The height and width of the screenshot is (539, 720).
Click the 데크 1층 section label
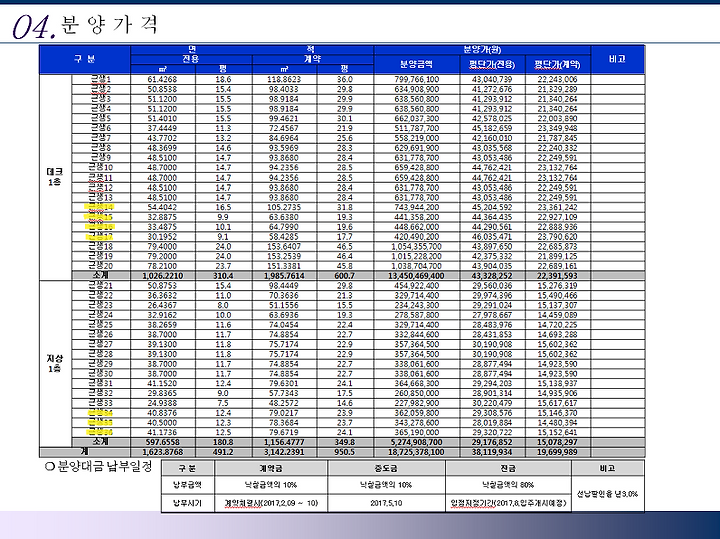(55, 176)
